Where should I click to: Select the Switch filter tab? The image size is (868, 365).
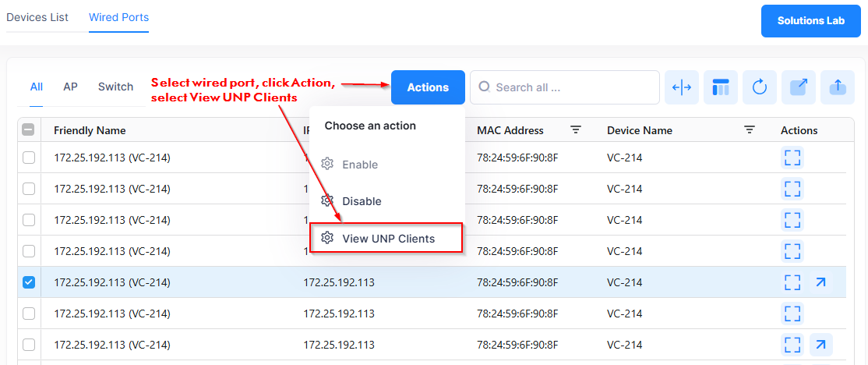[x=115, y=87]
